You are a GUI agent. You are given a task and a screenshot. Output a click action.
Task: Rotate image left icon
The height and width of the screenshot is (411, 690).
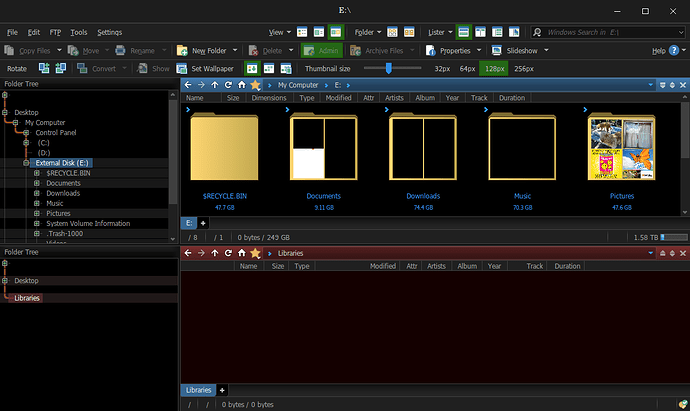pyautogui.click(x=44, y=68)
